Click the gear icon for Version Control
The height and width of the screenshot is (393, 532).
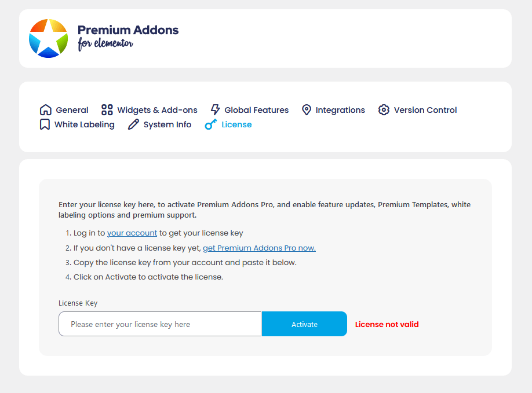click(384, 109)
